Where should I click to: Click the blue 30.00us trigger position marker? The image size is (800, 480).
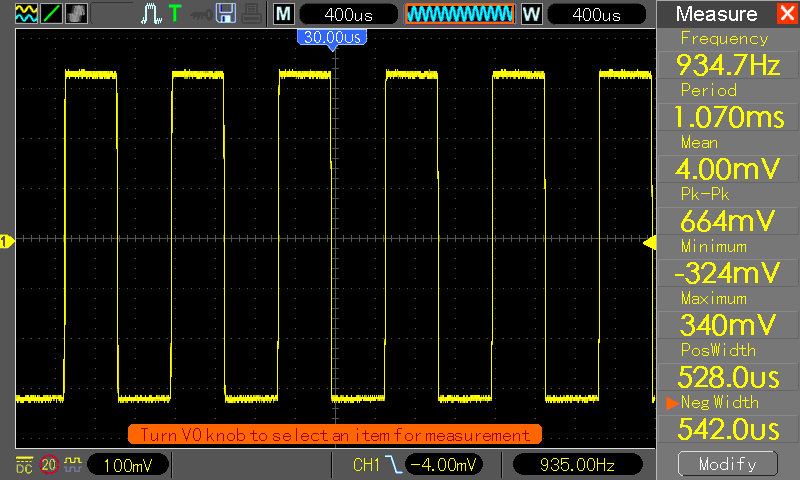[331, 37]
